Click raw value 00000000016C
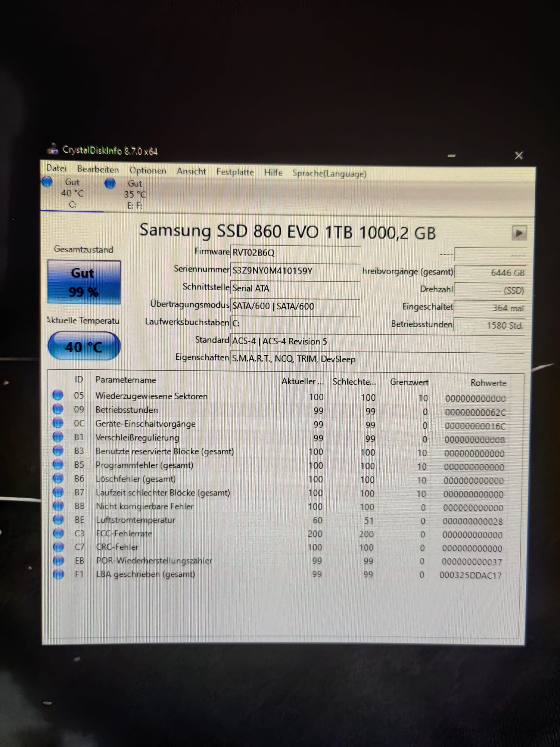This screenshot has height=747, width=560. pyautogui.click(x=475, y=426)
